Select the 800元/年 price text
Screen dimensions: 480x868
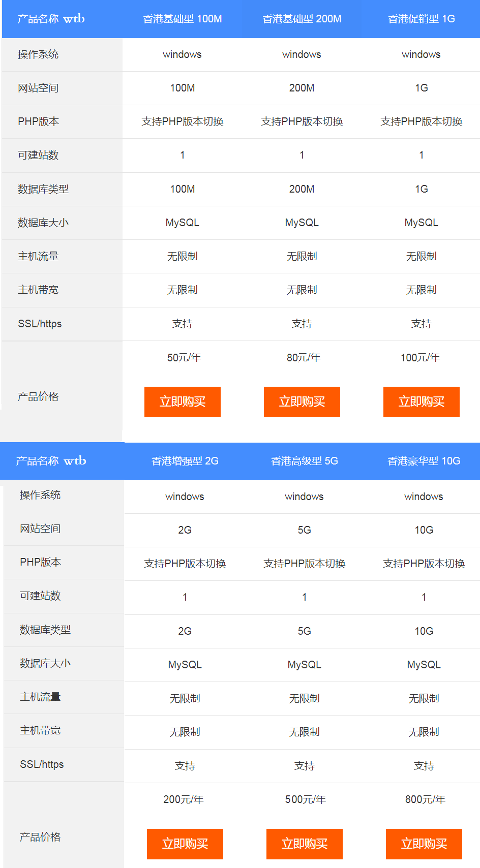tap(425, 800)
